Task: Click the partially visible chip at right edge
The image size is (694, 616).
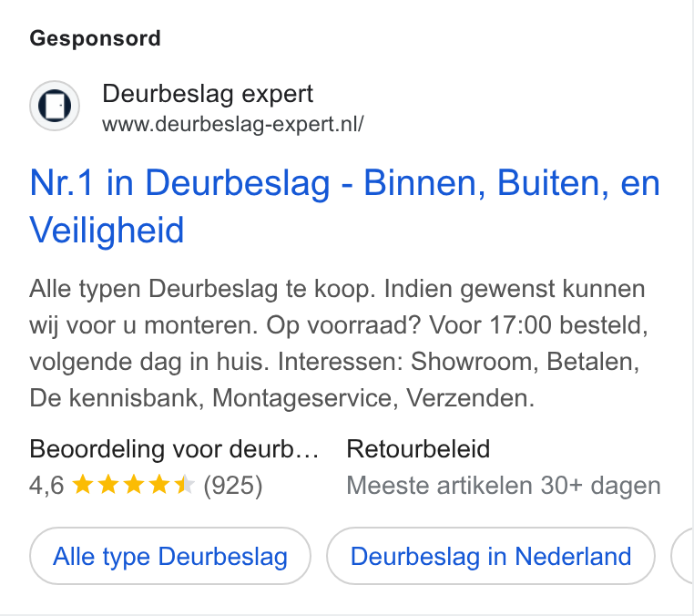Action: coord(682,556)
